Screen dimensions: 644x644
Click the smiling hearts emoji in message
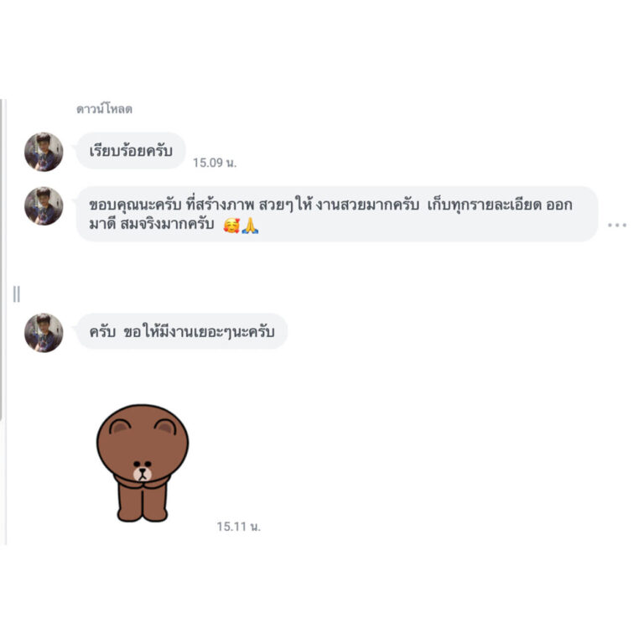coord(231,226)
